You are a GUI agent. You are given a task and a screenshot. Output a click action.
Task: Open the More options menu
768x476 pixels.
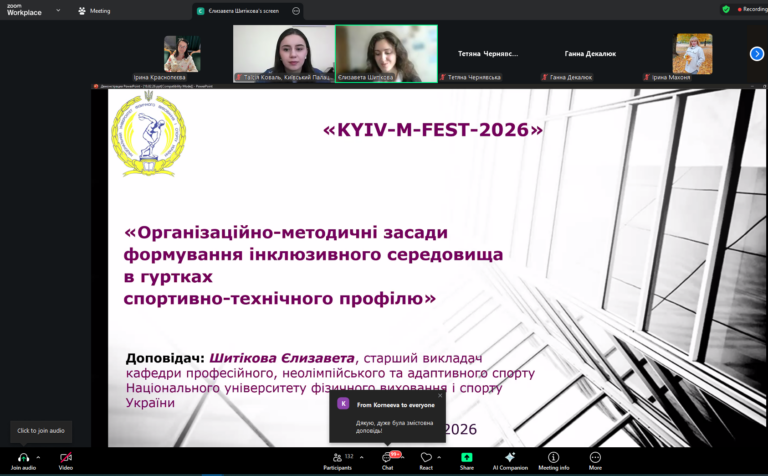point(595,460)
